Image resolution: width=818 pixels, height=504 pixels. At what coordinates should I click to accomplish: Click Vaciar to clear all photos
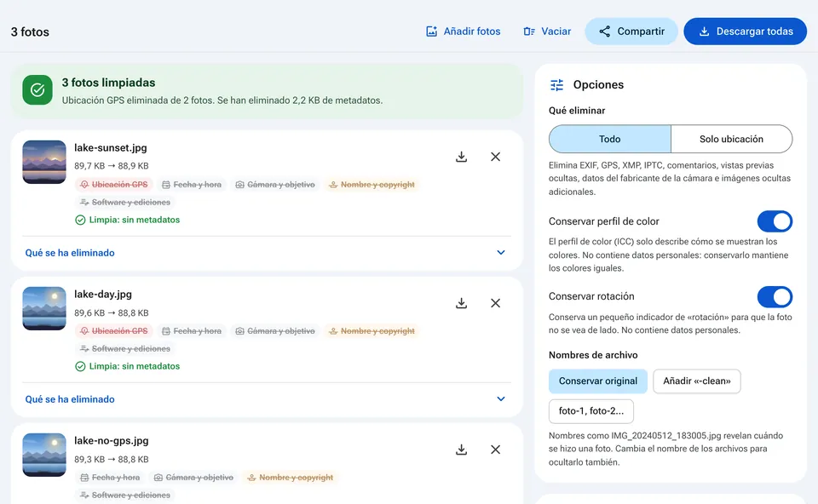tap(547, 31)
